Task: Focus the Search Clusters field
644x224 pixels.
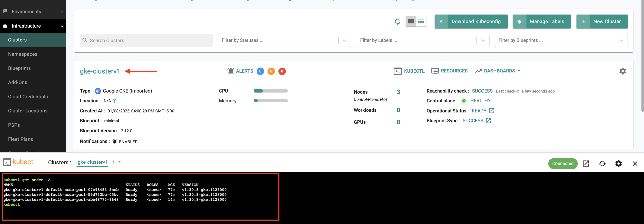Action: [x=146, y=40]
